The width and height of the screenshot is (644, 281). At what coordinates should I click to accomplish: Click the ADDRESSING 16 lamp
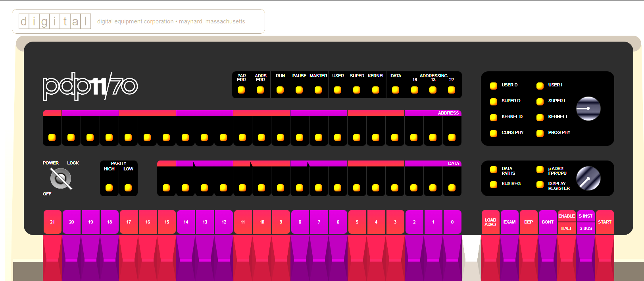(415, 90)
